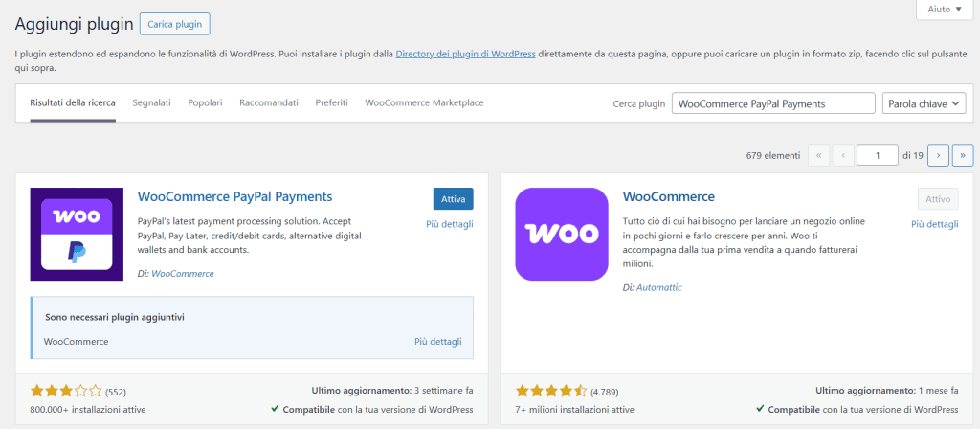Open WooCommerce PayPal Payments title link

click(234, 196)
